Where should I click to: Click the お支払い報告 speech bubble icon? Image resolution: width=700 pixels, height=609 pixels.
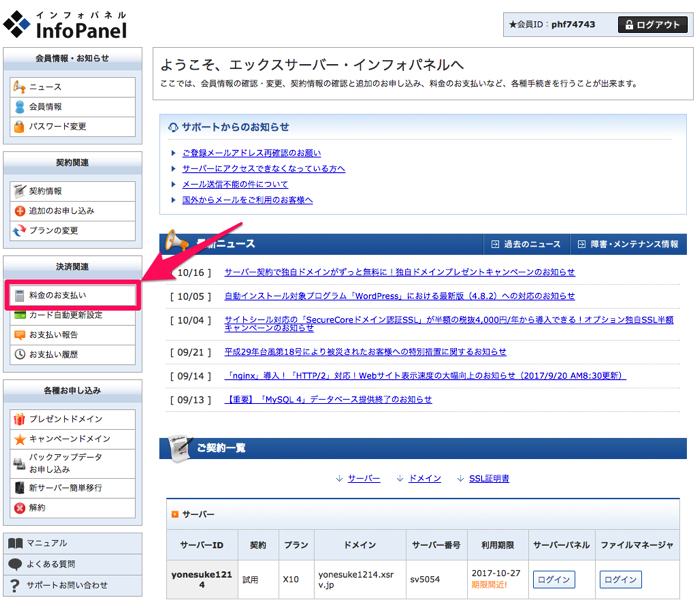pos(20,335)
